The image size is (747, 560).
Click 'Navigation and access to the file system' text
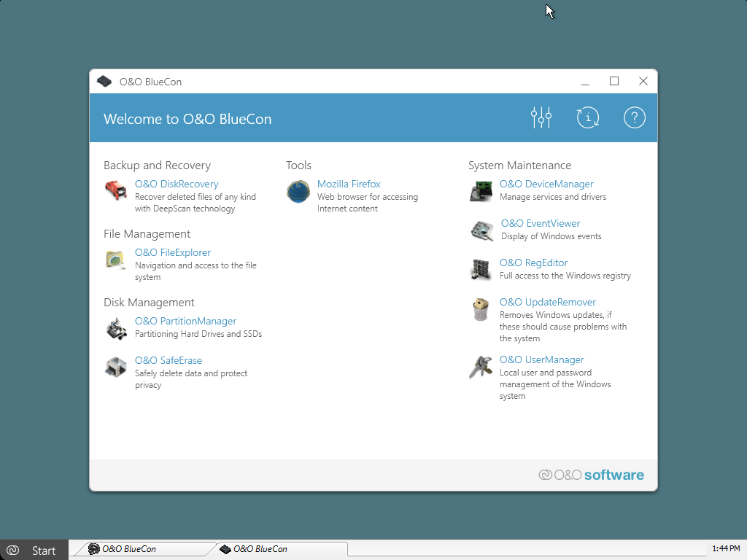coord(196,271)
